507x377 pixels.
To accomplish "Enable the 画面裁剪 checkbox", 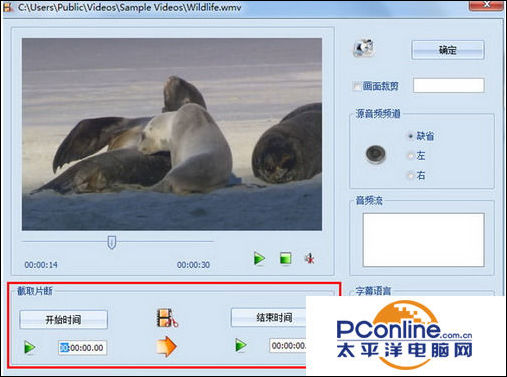I will pos(356,86).
